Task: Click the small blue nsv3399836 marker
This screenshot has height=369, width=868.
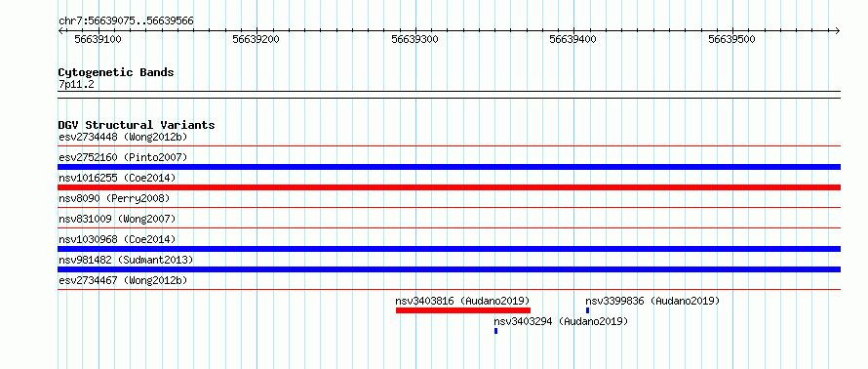Action: pos(587,310)
